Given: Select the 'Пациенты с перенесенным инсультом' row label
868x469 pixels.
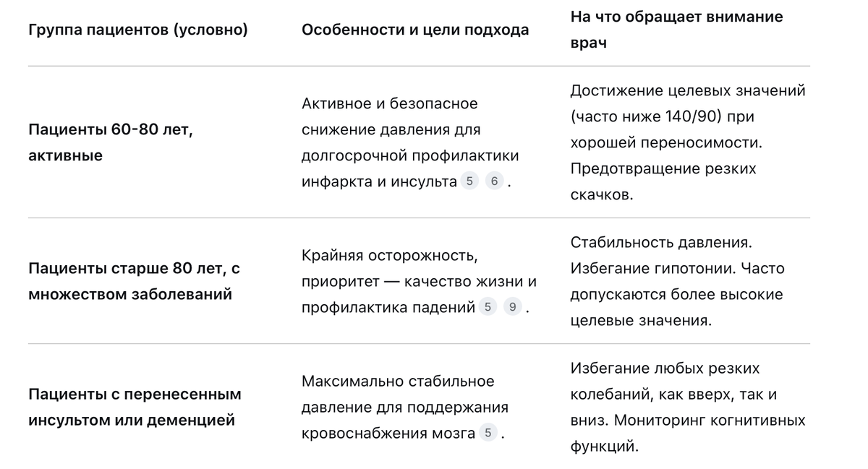Looking at the screenshot, I should [135, 407].
